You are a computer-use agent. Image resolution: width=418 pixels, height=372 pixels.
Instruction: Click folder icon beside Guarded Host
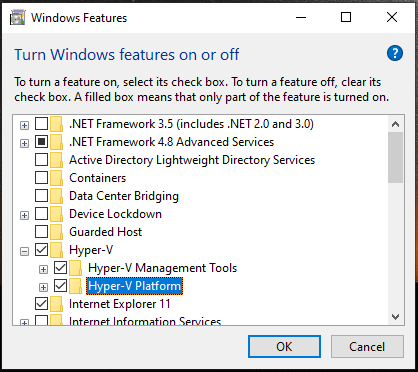57,232
